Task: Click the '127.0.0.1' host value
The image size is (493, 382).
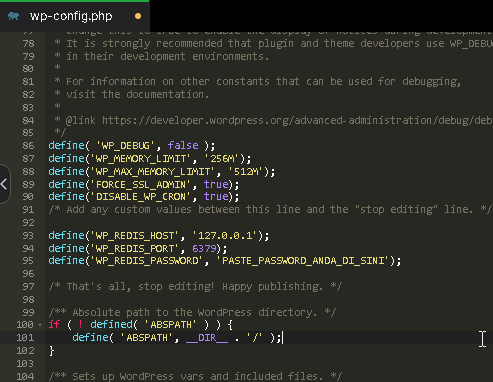Action: (x=225, y=236)
